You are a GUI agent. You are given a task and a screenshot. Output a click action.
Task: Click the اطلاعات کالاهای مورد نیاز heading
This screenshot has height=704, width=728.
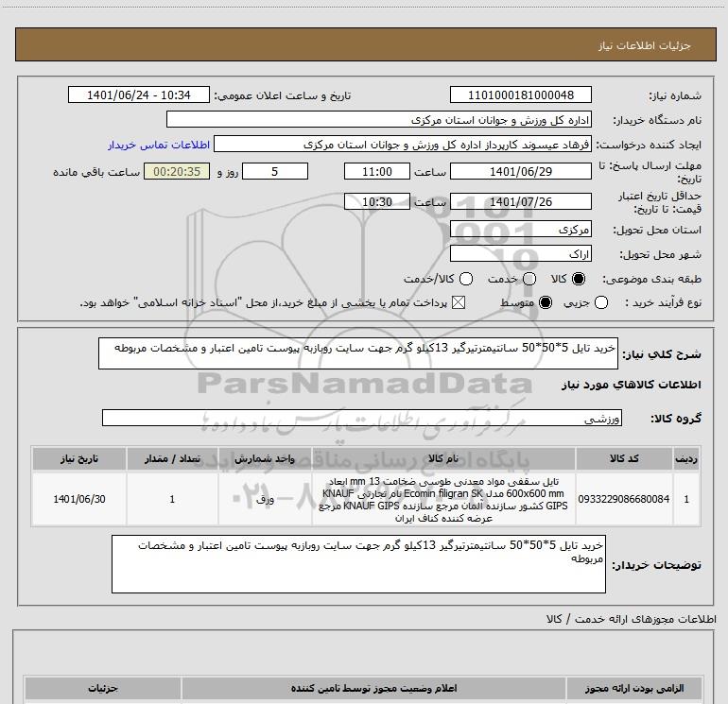pyautogui.click(x=632, y=385)
